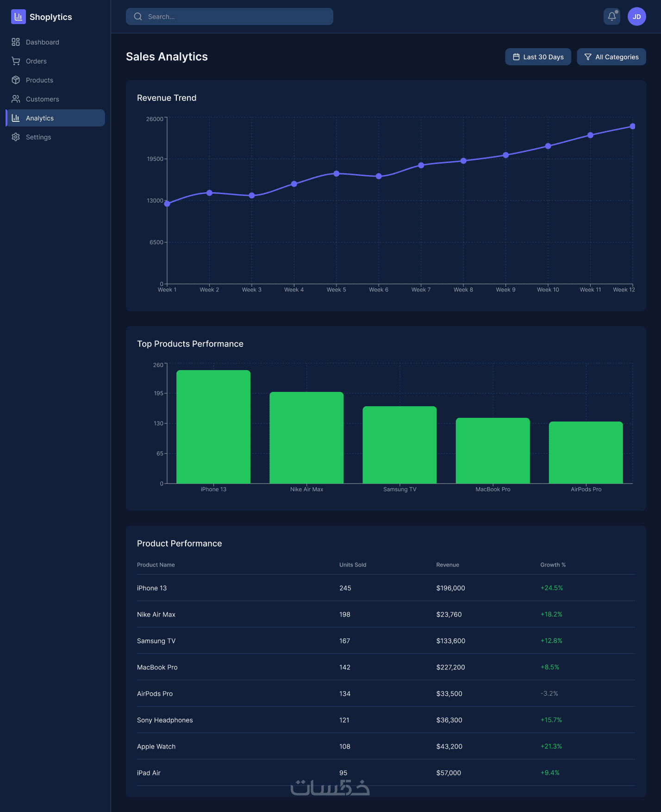Viewport: 661px width, 812px height.
Task: Click the search magnifier icon
Action: click(x=138, y=17)
